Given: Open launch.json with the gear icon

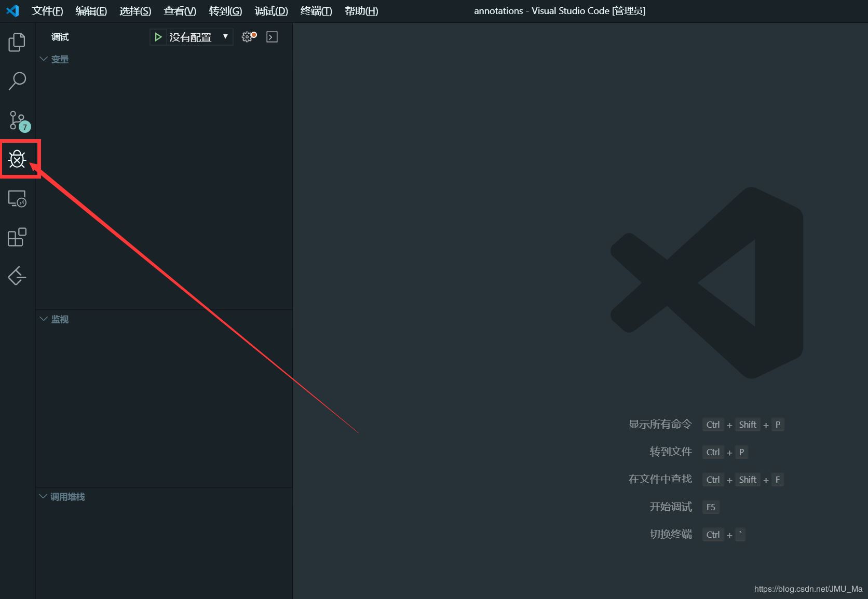Looking at the screenshot, I should [x=249, y=37].
